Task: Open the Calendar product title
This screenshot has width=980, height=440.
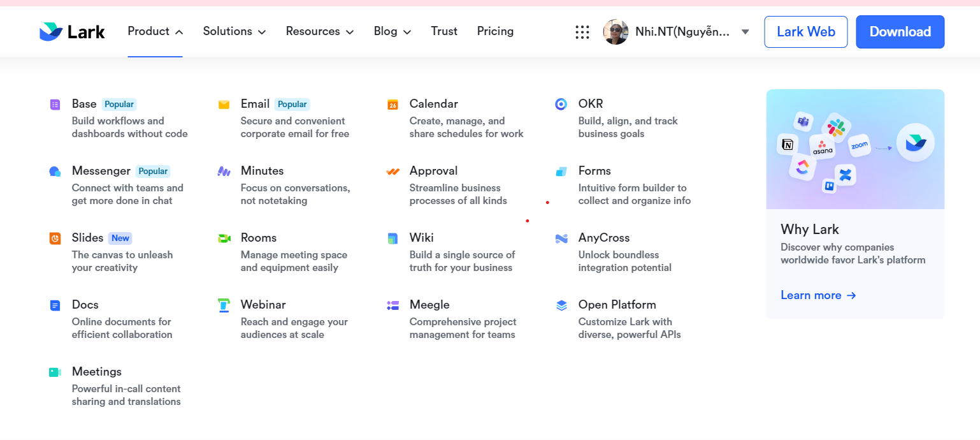Action: click(x=434, y=104)
